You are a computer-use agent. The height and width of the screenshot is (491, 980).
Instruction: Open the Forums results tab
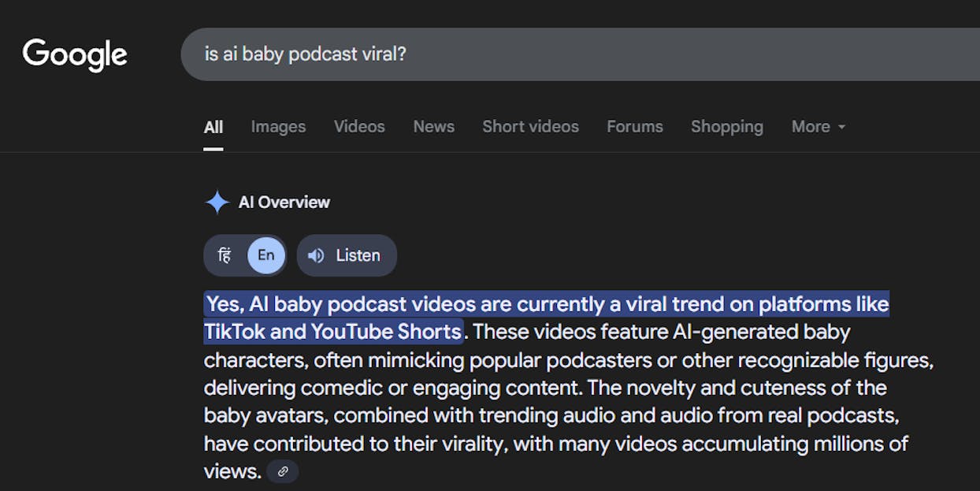[x=634, y=126]
